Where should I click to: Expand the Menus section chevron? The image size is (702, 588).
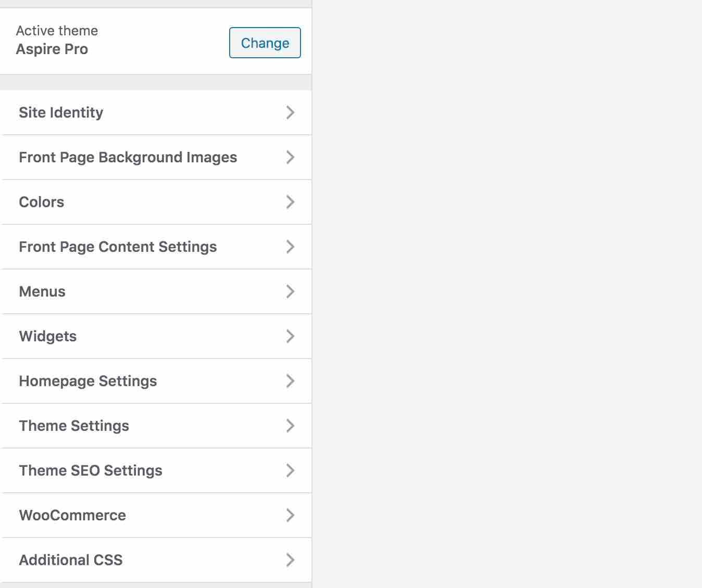coord(290,291)
